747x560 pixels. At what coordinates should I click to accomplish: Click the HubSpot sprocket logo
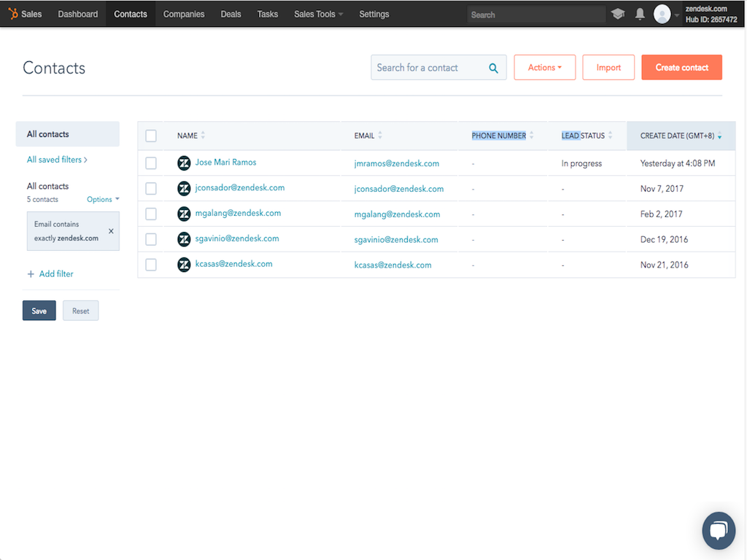coord(13,13)
